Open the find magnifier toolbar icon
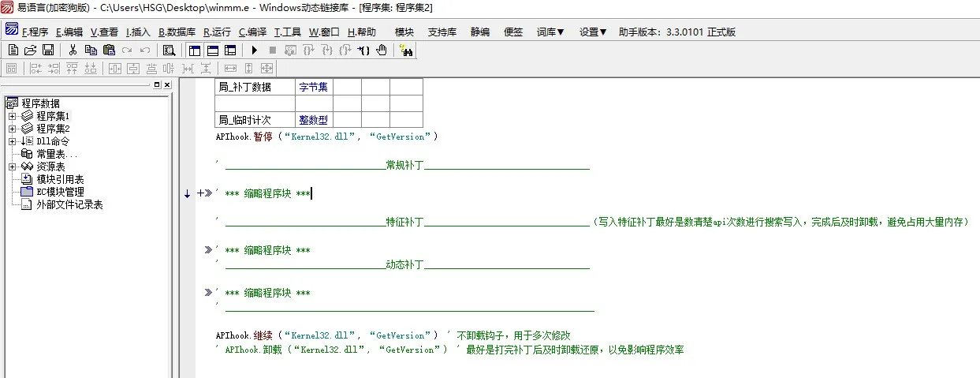The image size is (980, 378). coord(168,51)
